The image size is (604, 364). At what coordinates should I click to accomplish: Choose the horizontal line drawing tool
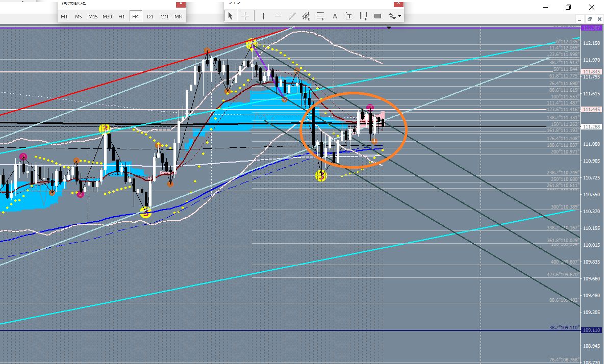click(278, 16)
